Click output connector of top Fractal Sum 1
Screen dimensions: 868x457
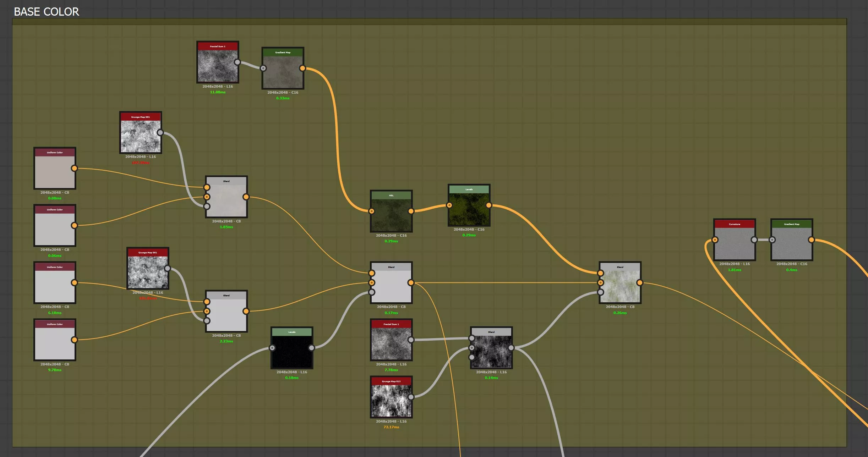237,62
